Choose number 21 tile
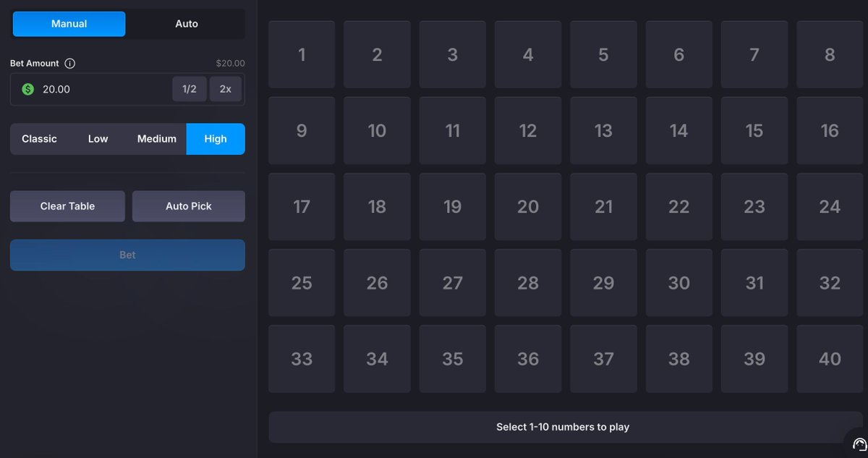This screenshot has height=458, width=868. pos(603,207)
